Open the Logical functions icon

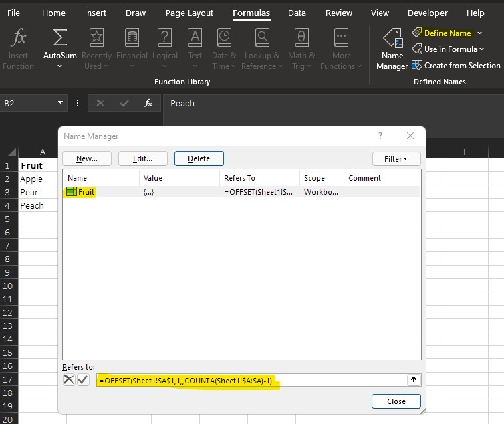pos(164,37)
